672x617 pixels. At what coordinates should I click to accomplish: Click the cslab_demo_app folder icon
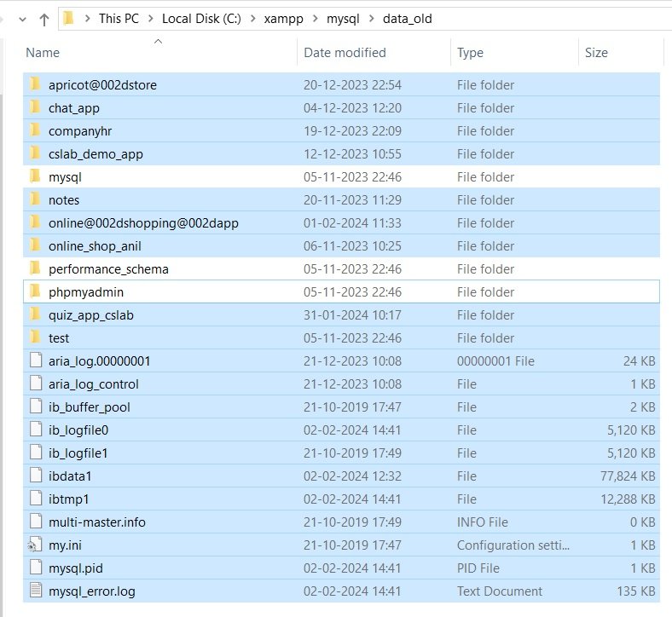tap(35, 153)
